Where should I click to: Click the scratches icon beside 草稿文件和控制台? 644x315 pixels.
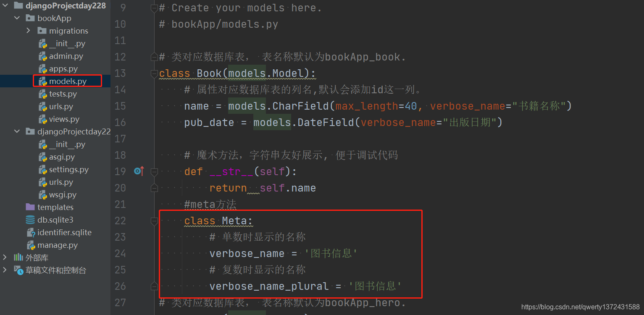18,270
